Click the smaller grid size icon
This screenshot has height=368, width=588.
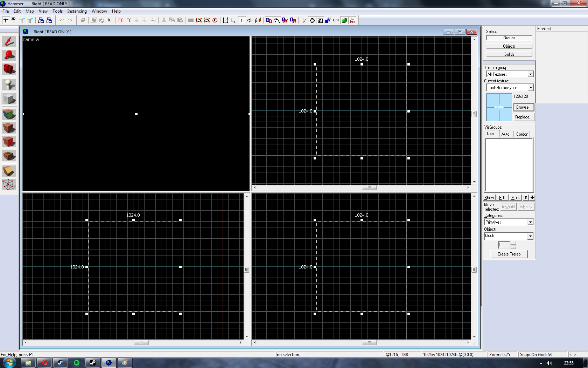pyautogui.click(x=22, y=20)
